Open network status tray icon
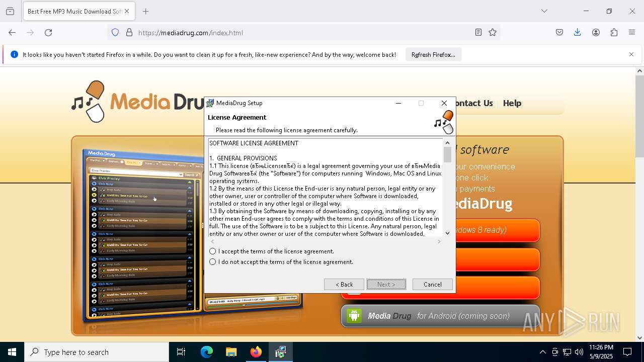 pyautogui.click(x=567, y=352)
